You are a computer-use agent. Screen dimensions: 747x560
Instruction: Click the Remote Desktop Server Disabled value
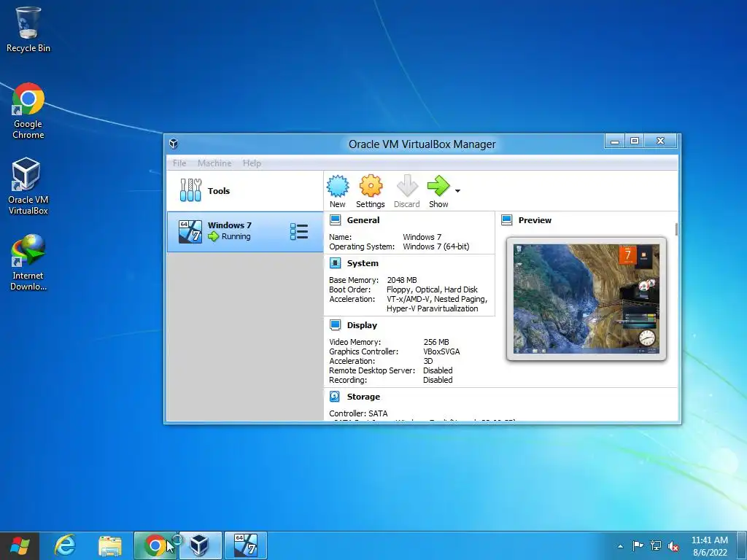(438, 370)
